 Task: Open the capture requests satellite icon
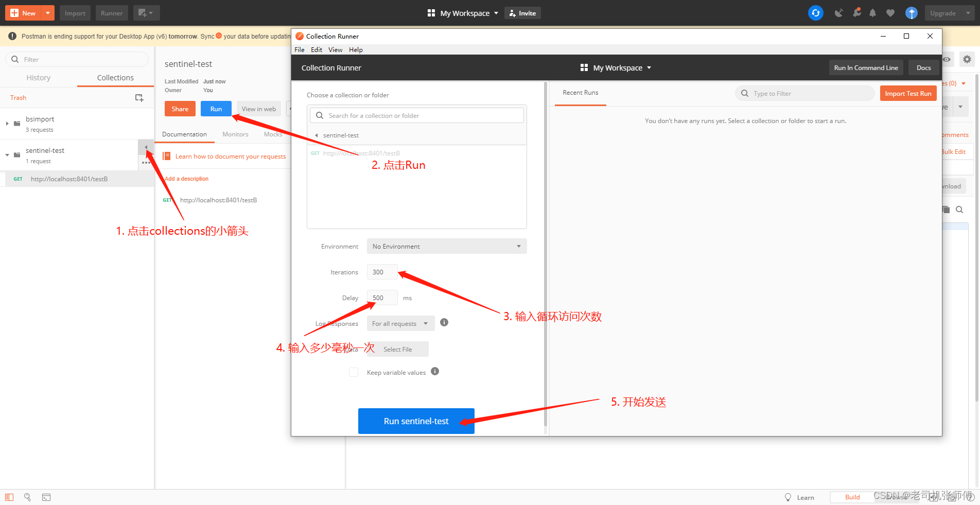(839, 13)
